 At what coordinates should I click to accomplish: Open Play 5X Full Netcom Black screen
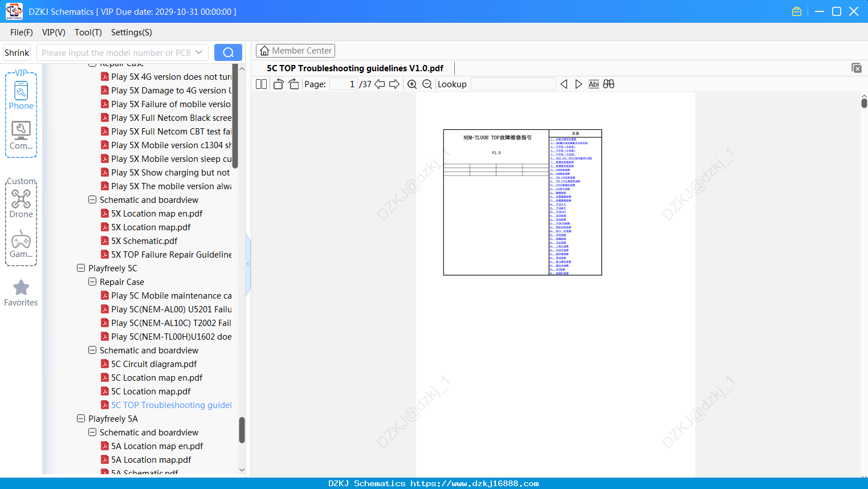click(172, 117)
